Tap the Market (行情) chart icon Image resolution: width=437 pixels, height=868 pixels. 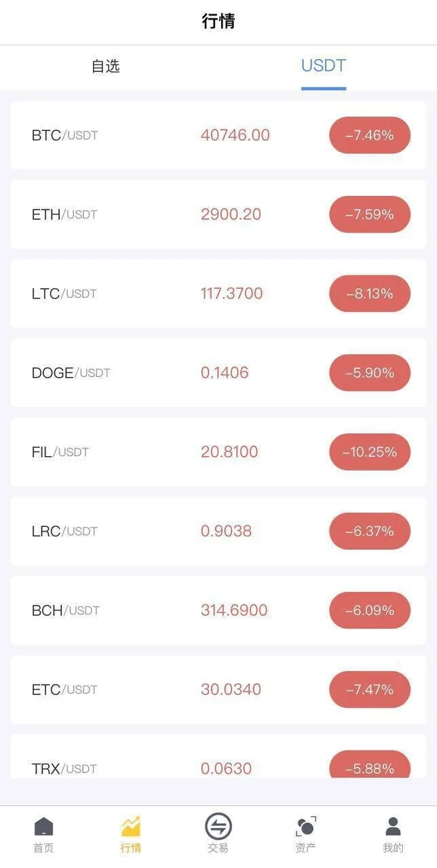(131, 827)
